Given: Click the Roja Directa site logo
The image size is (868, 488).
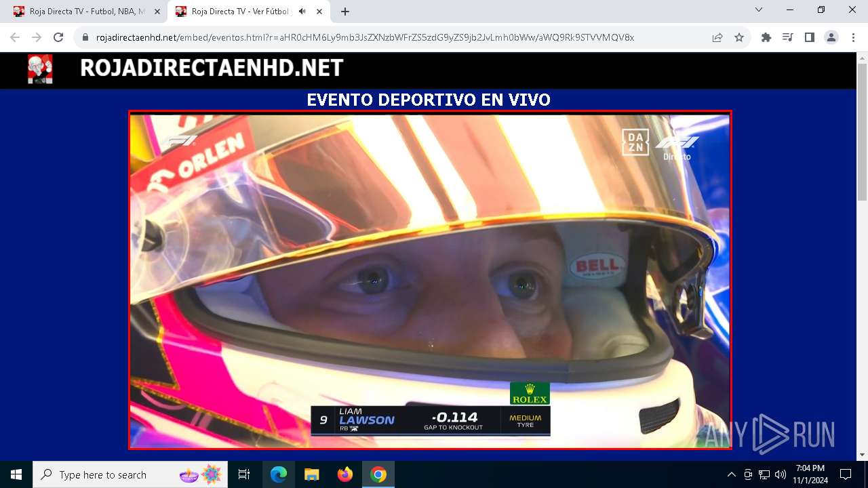Looking at the screenshot, I should 40,69.
